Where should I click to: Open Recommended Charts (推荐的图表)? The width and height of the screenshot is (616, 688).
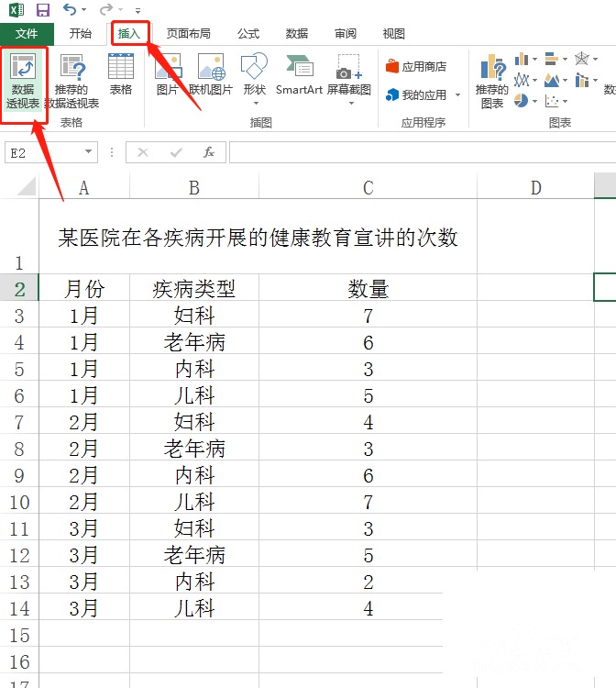pyautogui.click(x=492, y=82)
